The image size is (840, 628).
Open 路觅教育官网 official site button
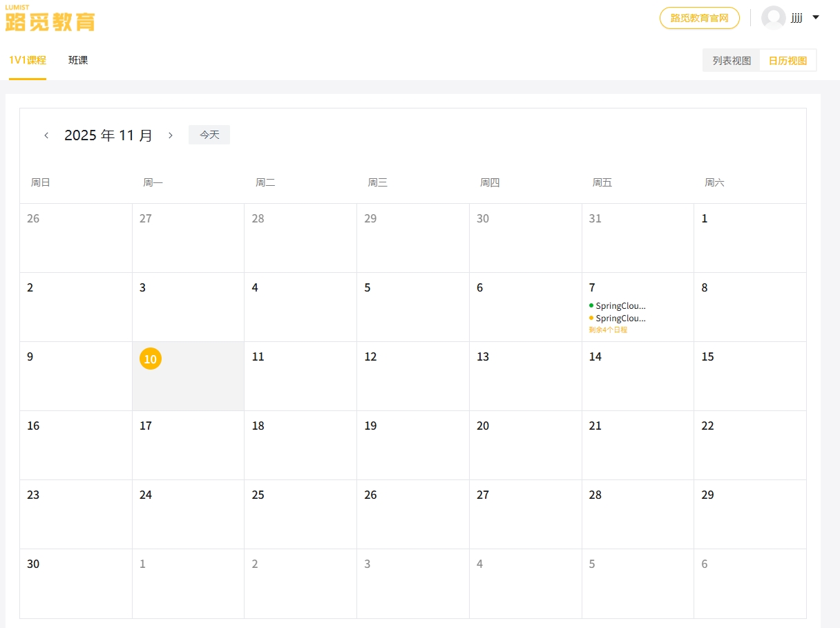699,18
